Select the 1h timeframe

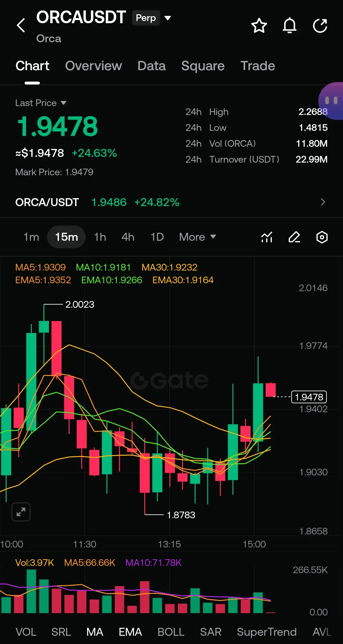[100, 237]
